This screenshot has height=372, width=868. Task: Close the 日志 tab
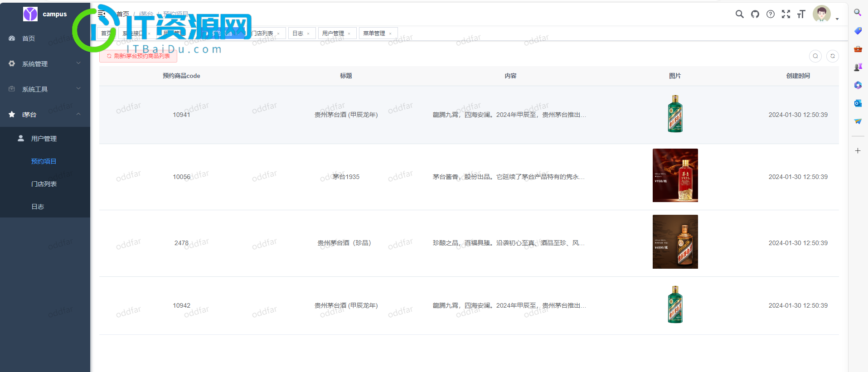coord(308,34)
